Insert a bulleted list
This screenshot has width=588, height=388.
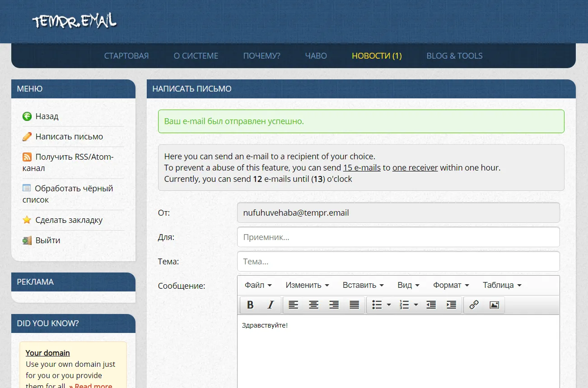[377, 305]
